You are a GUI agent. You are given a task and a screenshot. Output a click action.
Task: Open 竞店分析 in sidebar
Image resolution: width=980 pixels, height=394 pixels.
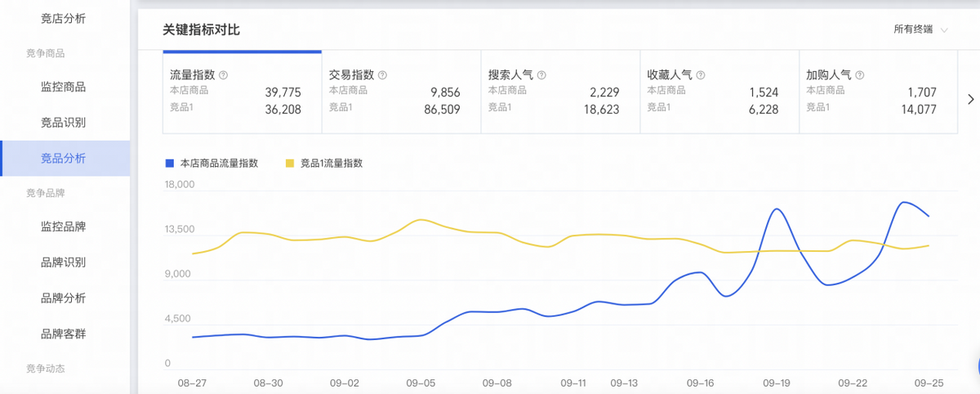(x=64, y=18)
